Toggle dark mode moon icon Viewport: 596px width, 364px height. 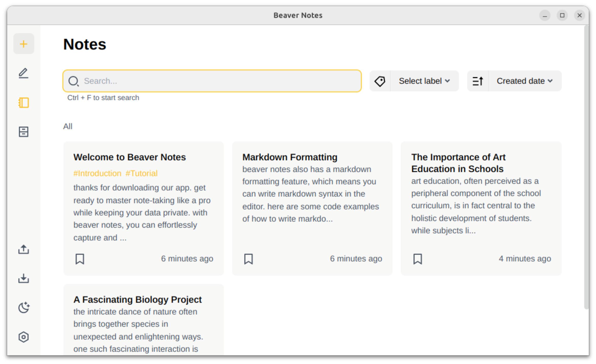coord(24,308)
